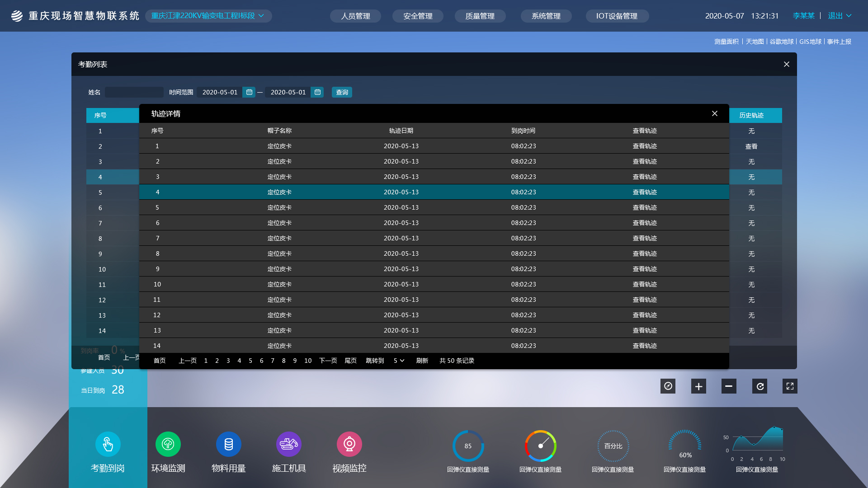This screenshot has height=488, width=868.
Task: Open 考勤到岗 attendance module icon
Action: [108, 444]
